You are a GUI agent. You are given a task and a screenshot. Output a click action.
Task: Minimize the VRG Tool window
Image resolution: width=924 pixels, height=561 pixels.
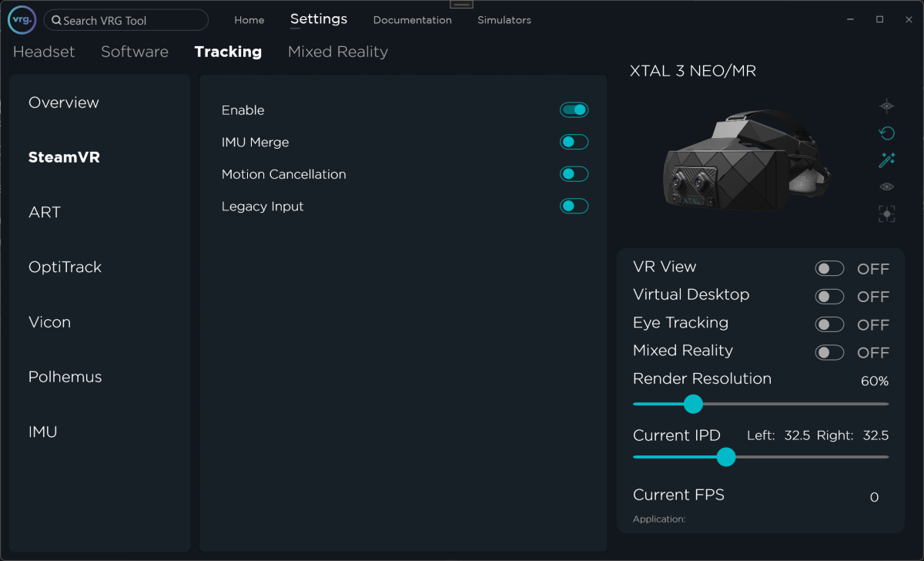tap(851, 19)
